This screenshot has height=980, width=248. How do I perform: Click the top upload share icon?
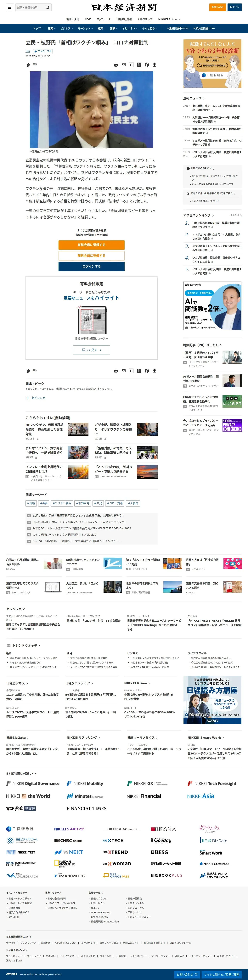click(x=155, y=65)
